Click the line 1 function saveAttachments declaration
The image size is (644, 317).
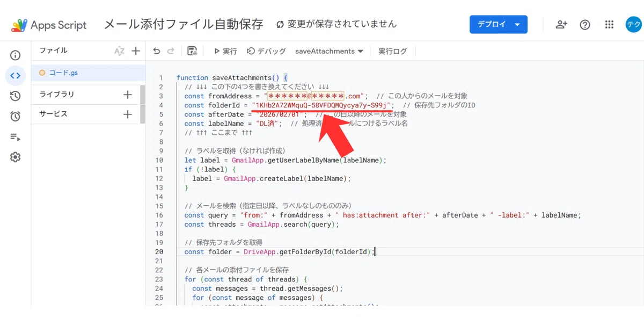click(x=232, y=78)
